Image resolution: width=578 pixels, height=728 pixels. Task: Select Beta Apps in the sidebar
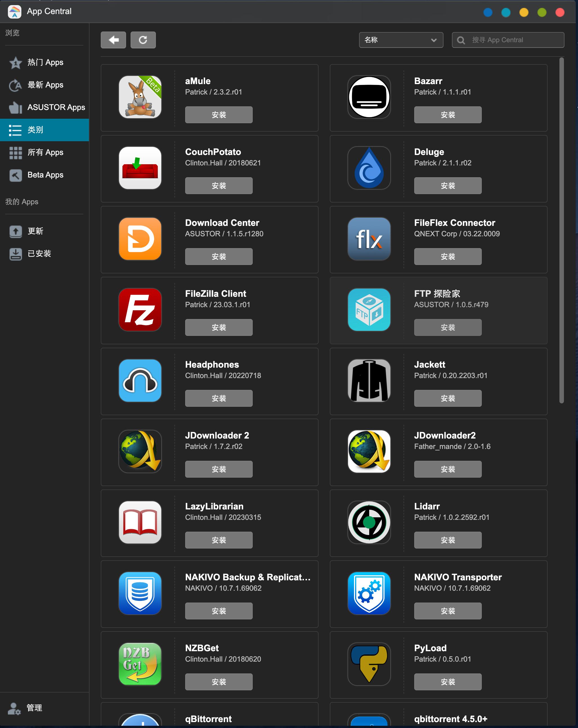point(45,175)
